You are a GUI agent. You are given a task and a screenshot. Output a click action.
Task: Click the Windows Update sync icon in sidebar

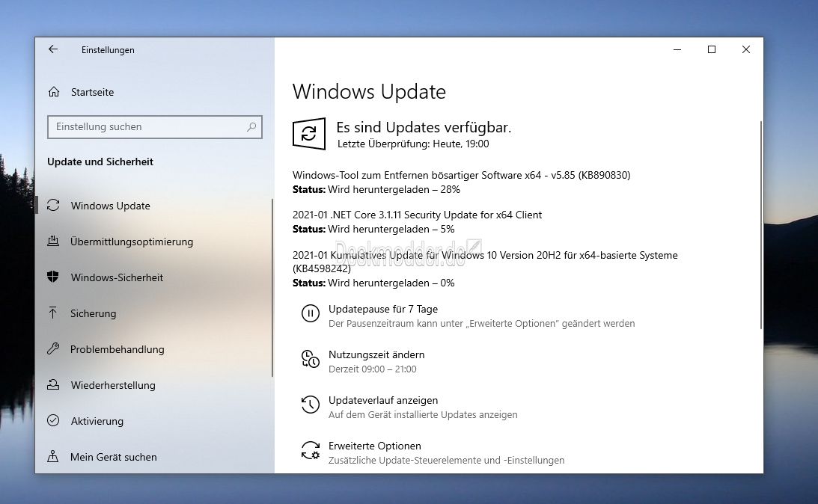click(x=53, y=206)
